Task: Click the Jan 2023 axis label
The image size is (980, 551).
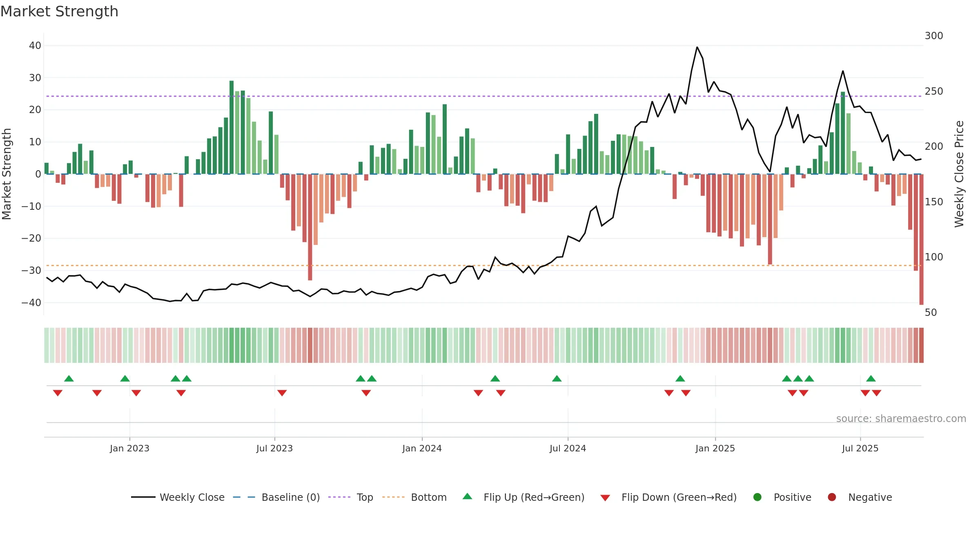Action: 129,449
